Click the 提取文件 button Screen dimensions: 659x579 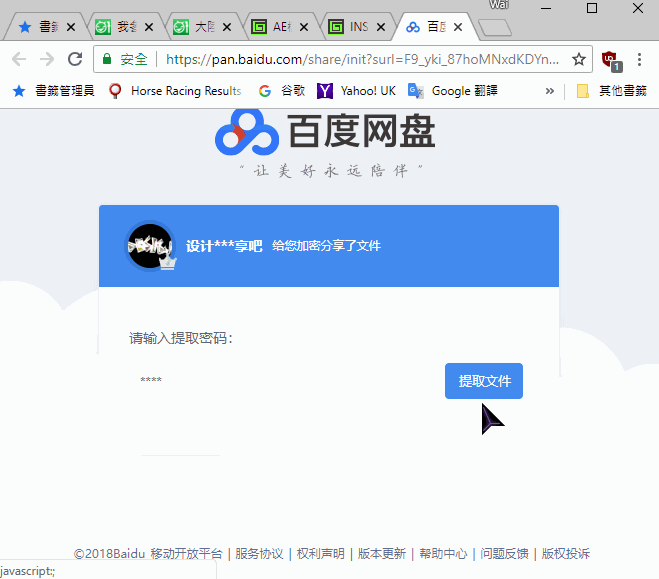[484, 381]
